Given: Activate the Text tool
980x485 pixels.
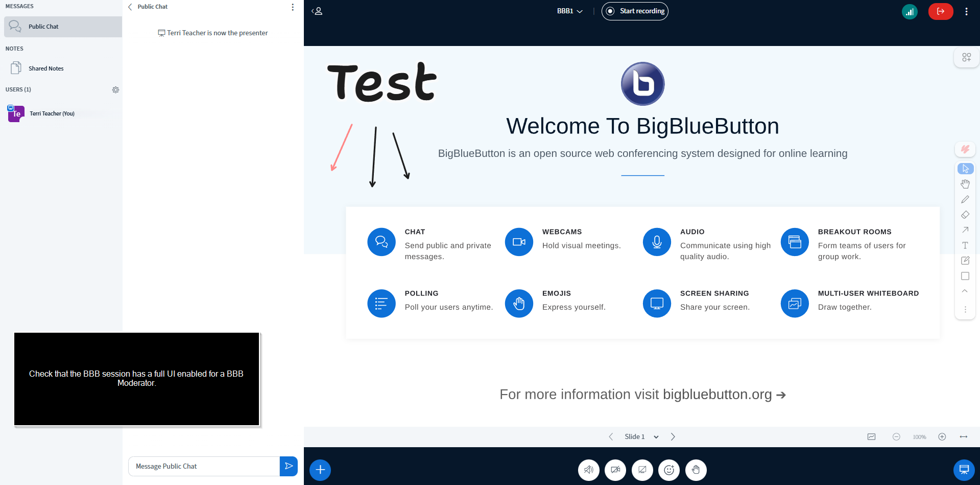Looking at the screenshot, I should click(x=965, y=245).
